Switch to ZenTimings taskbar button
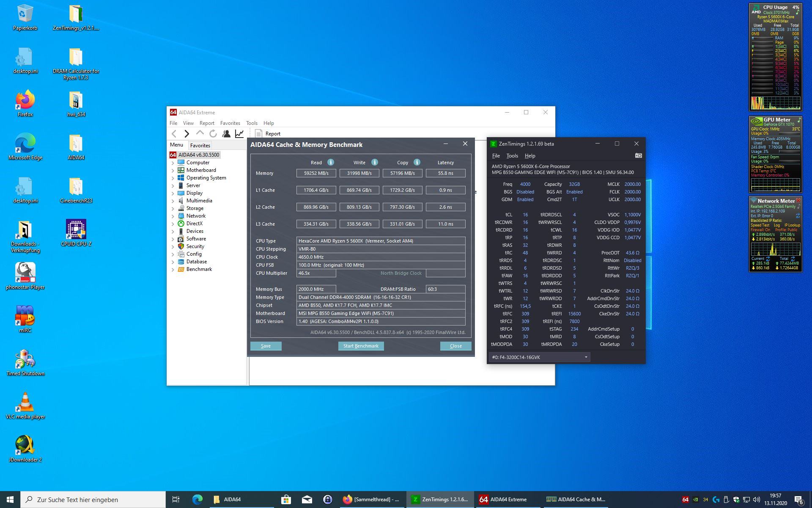This screenshot has height=508, width=812. (x=440, y=500)
